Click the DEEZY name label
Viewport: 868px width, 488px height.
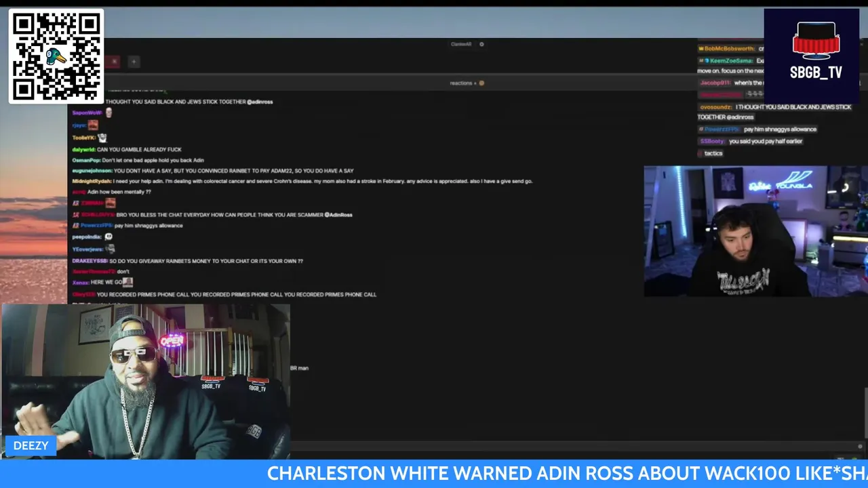(31, 445)
